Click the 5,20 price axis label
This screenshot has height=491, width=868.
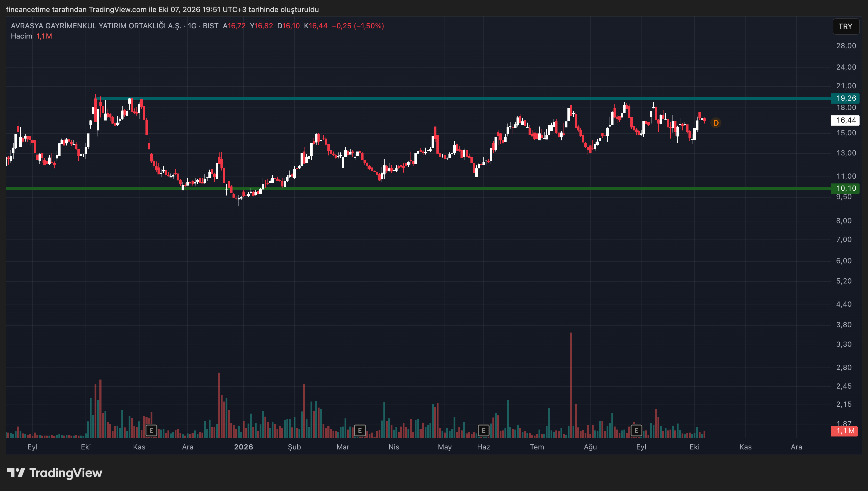pyautogui.click(x=844, y=281)
